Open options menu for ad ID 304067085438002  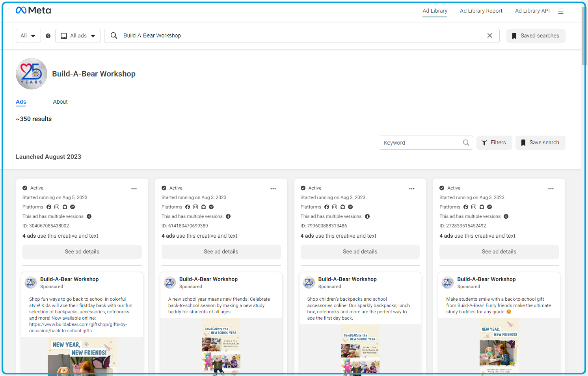point(134,189)
